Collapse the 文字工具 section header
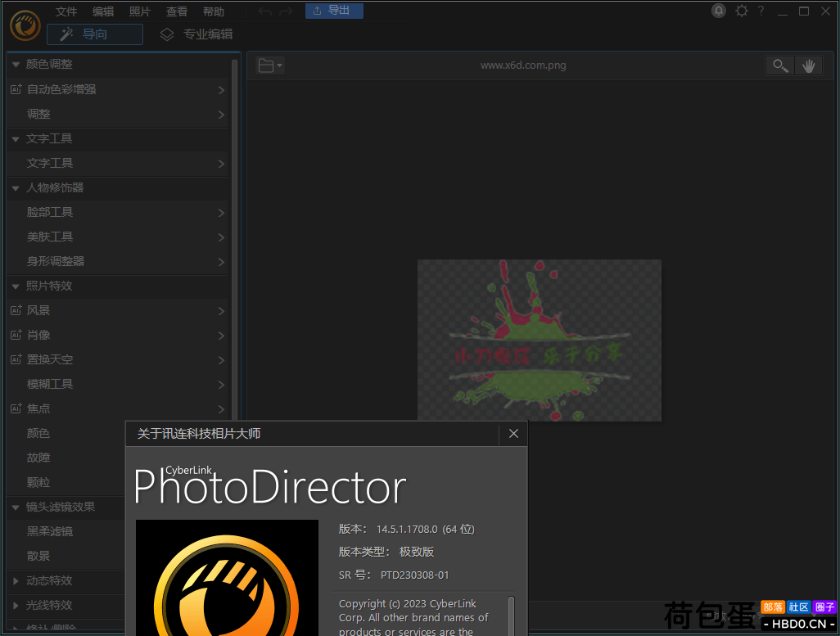 tap(16, 139)
